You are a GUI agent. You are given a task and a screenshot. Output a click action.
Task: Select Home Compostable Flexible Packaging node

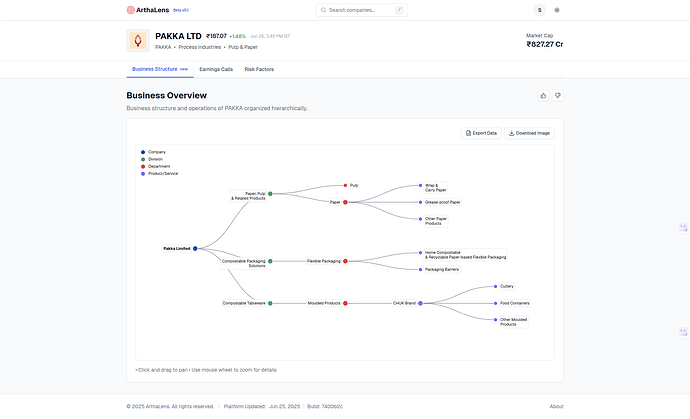pyautogui.click(x=420, y=253)
